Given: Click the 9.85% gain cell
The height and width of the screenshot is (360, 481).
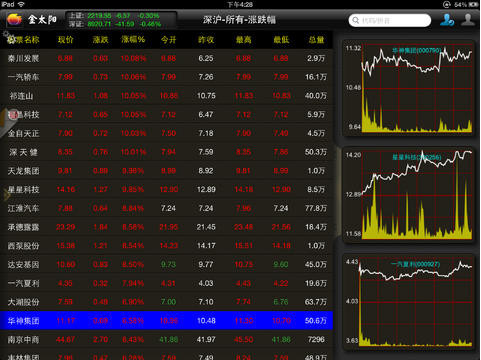Looking at the screenshot, I should pyautogui.click(x=133, y=190).
